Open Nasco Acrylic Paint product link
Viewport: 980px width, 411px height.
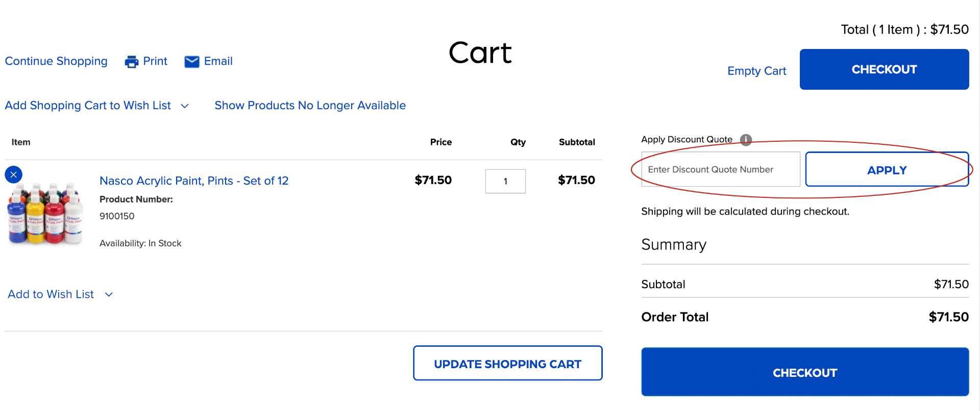(194, 181)
